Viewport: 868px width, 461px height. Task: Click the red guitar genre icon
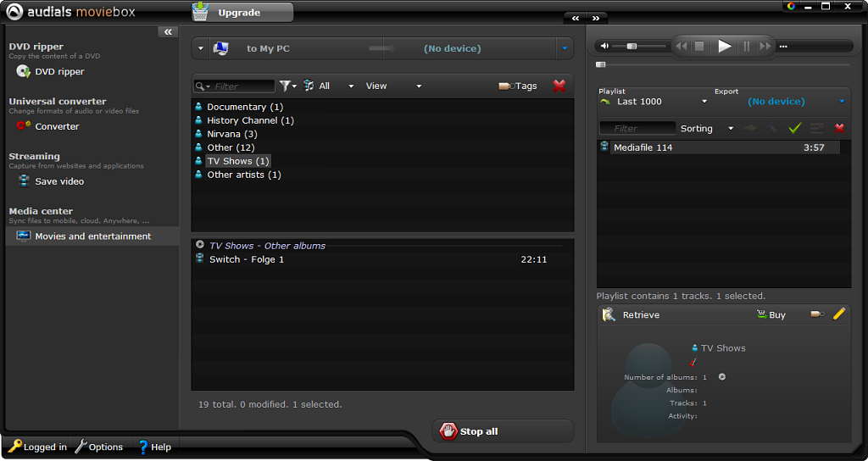[693, 363]
